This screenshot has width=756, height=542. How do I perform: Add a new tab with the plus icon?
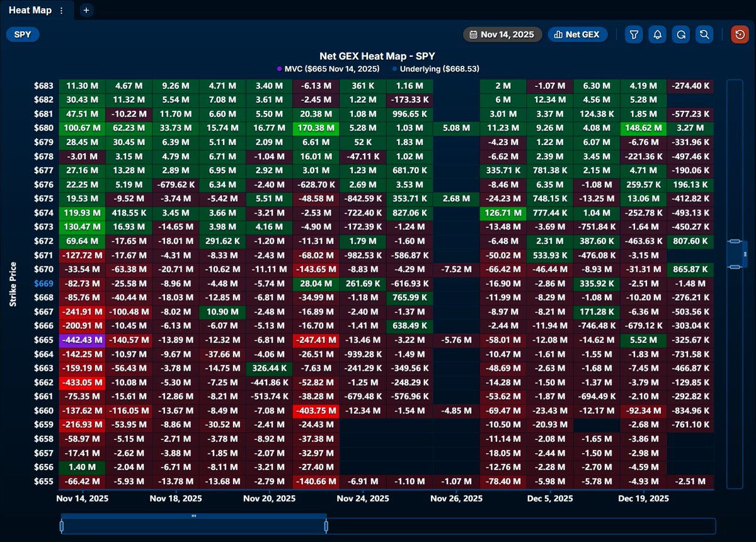(86, 11)
